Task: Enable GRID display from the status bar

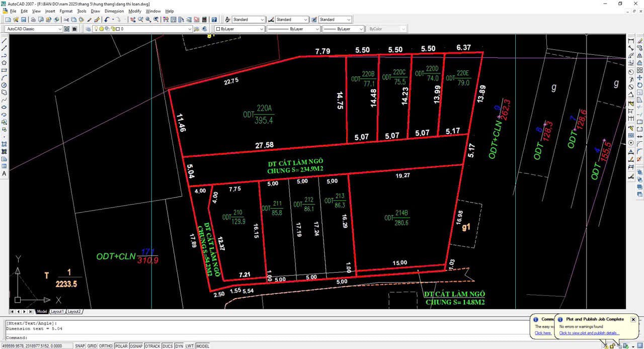Action: [x=92, y=345]
